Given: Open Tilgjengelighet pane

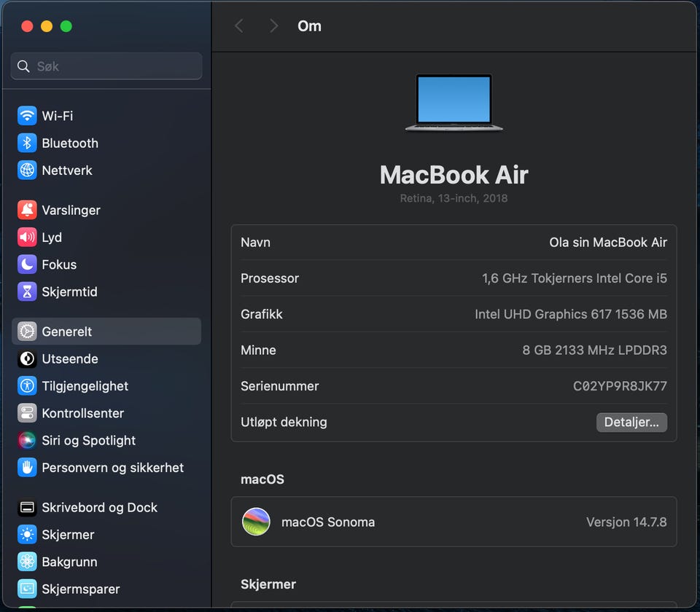Looking at the screenshot, I should [x=85, y=386].
